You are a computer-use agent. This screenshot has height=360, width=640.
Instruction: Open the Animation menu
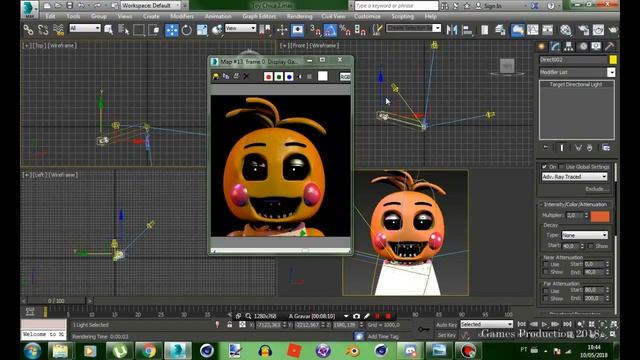pyautogui.click(x=218, y=16)
